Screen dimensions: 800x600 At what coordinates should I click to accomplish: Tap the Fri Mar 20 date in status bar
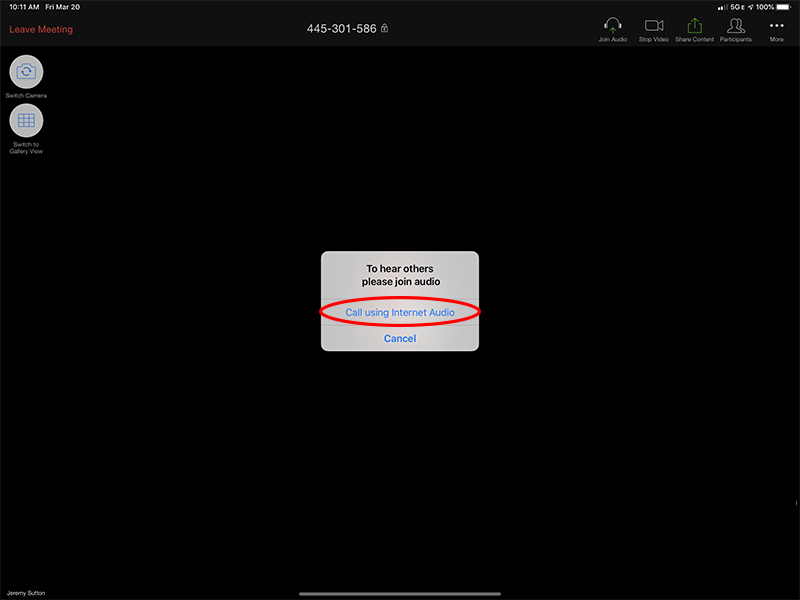pos(63,7)
